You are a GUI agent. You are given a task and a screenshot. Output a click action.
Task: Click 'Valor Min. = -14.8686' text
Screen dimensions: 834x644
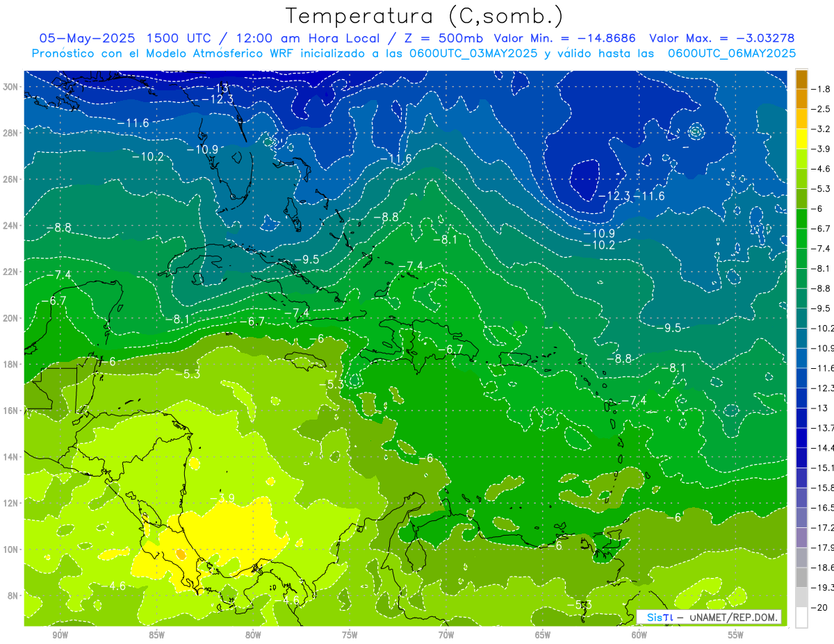click(x=565, y=38)
